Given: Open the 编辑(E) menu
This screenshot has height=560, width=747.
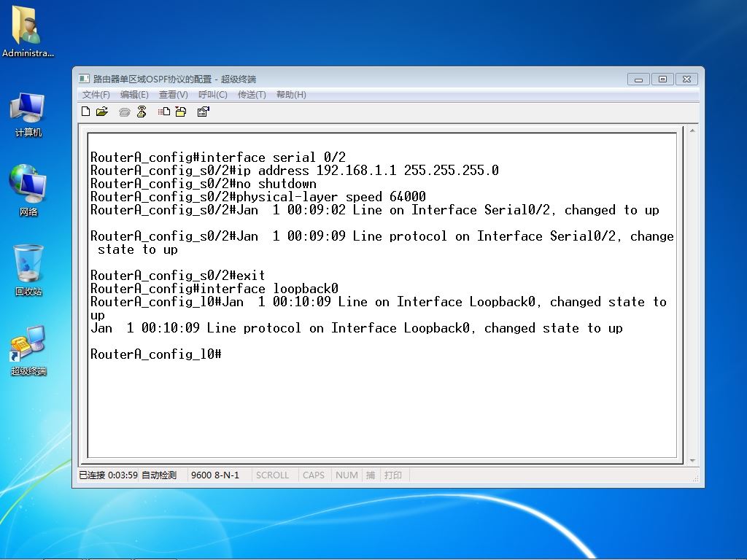Looking at the screenshot, I should point(134,94).
